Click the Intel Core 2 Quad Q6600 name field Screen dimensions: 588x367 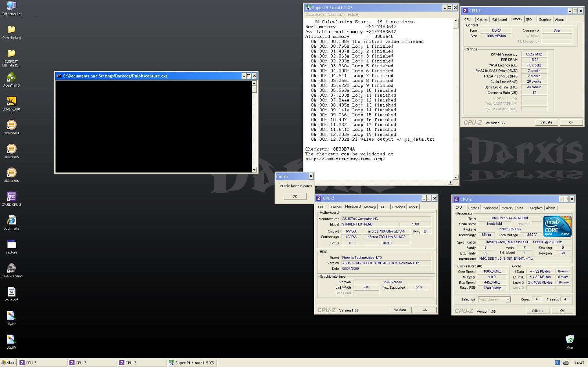[510, 218]
